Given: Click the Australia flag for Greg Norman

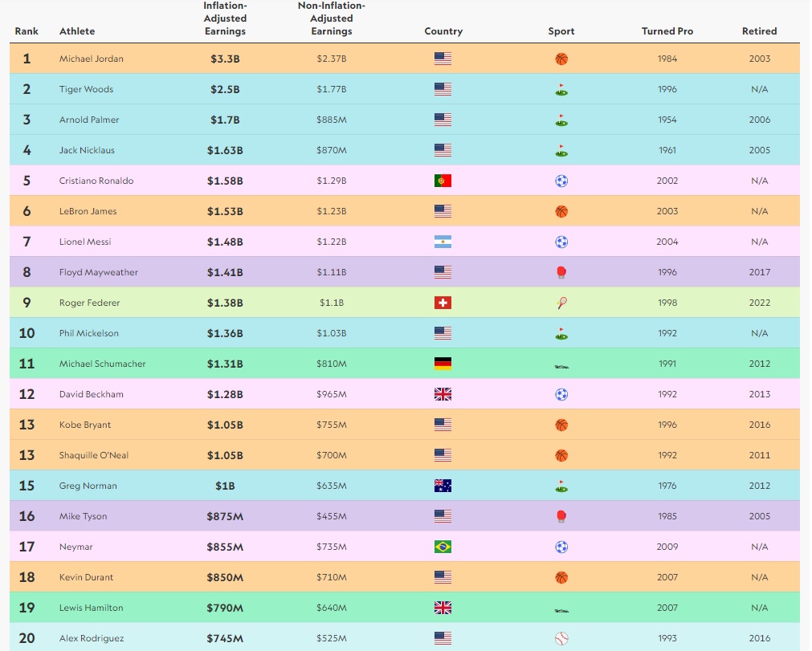Looking at the screenshot, I should coord(443,486).
